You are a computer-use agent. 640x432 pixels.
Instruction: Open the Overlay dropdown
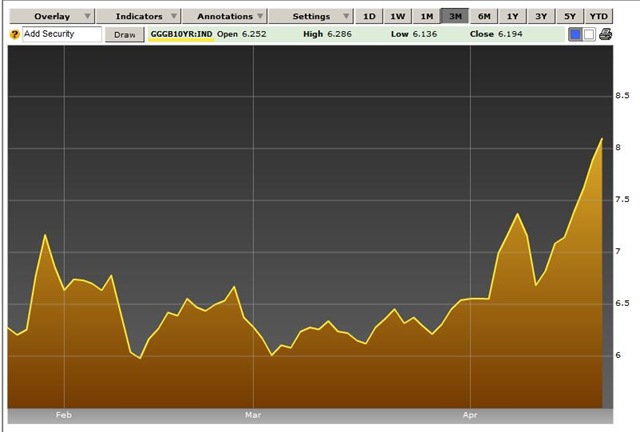coord(52,16)
